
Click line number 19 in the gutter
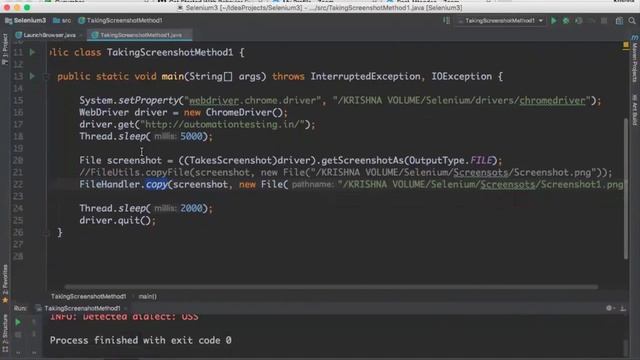[18, 148]
